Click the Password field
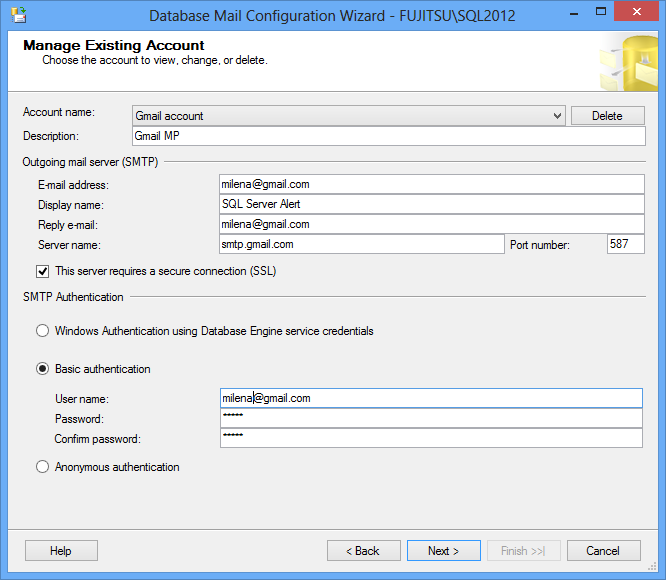 tap(431, 418)
